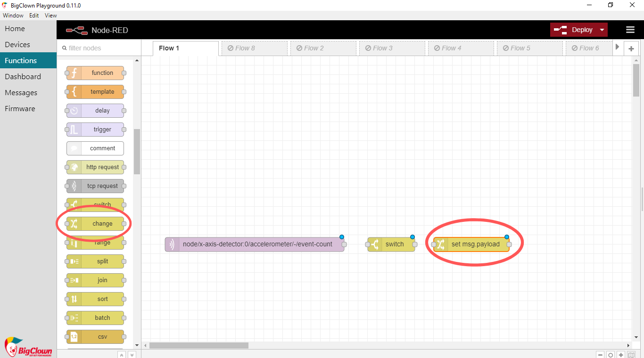Go to the Home section
This screenshot has width=644, height=358.
click(28, 29)
